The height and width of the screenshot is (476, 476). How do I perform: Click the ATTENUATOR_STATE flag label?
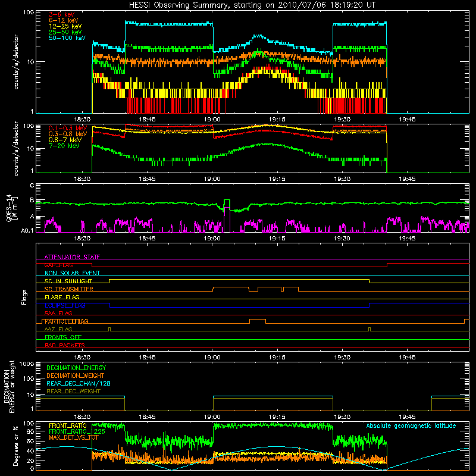coord(72,257)
